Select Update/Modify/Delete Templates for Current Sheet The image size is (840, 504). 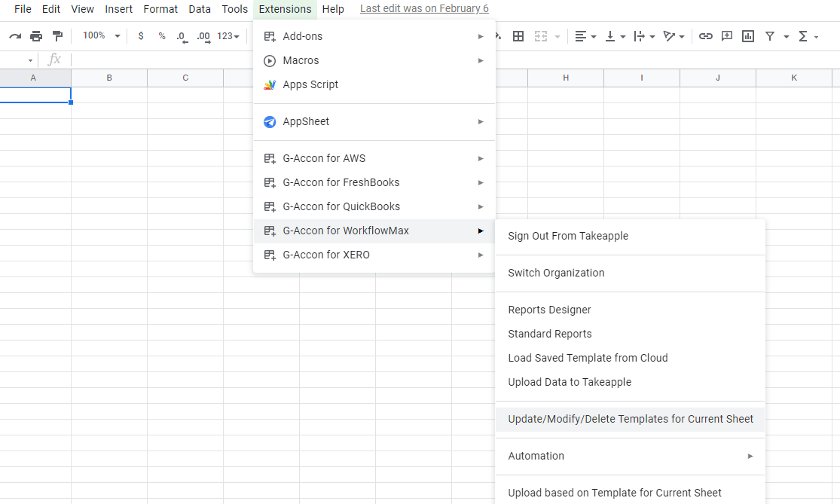[630, 420]
